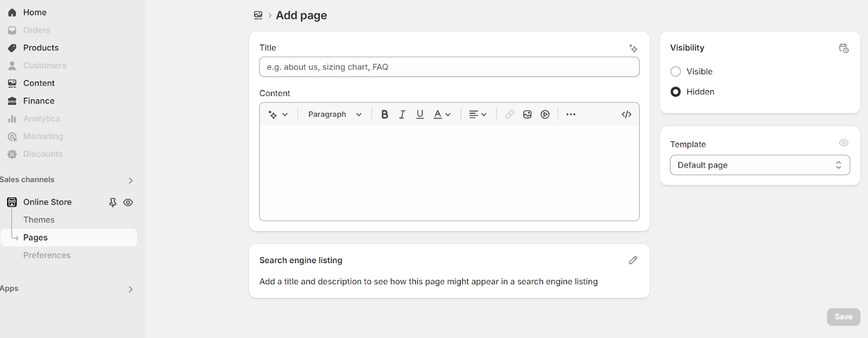The image size is (868, 338).
Task: Open Products in the sidebar
Action: (x=41, y=48)
